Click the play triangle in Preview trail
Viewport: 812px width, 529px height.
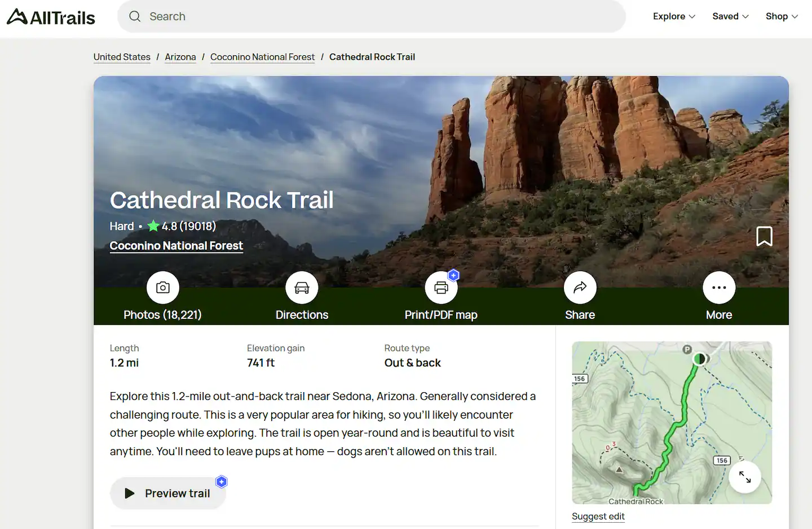129,494
